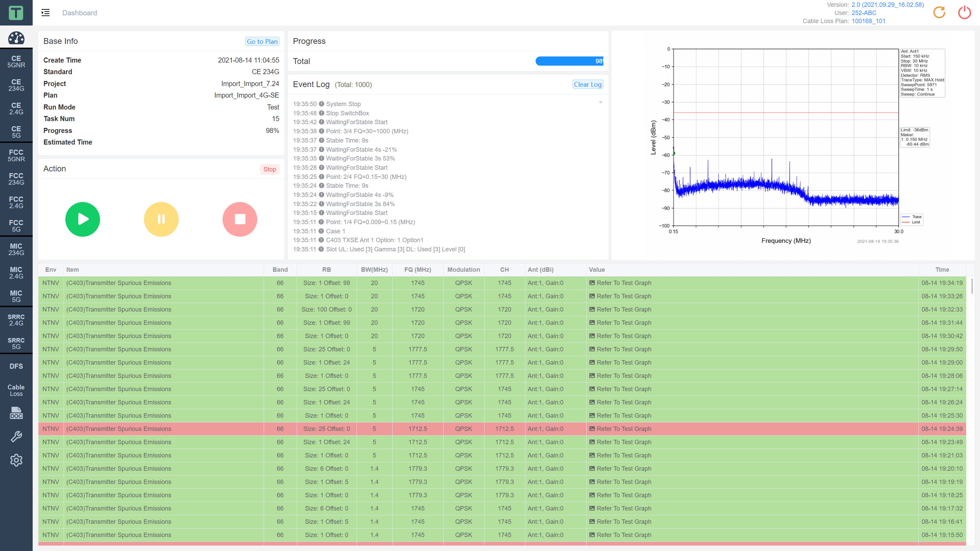Open Refer To Test Graph for 19:29:00

[624, 362]
